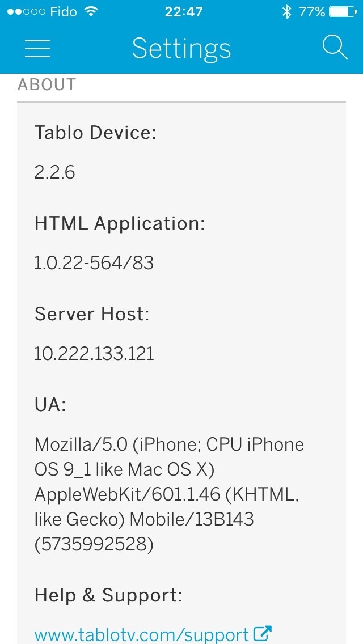Open the hamburger menu

click(37, 48)
